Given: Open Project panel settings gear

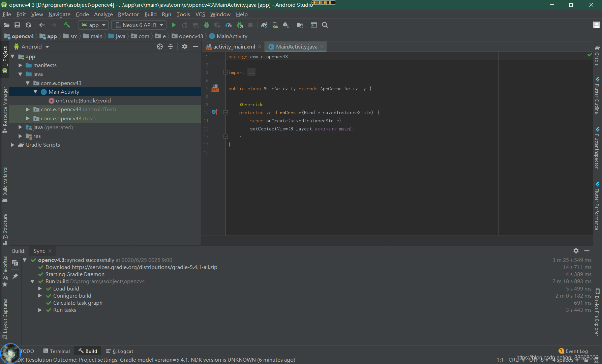Looking at the screenshot, I should tap(185, 47).
